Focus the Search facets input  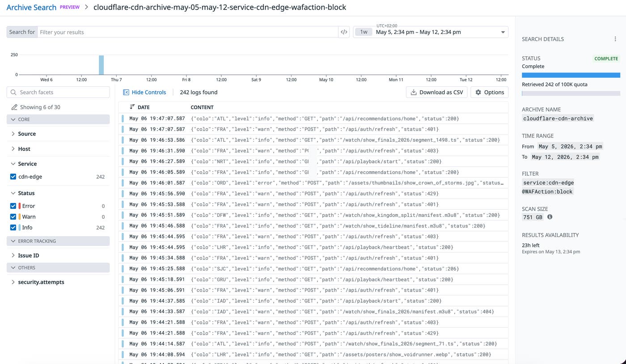58,92
